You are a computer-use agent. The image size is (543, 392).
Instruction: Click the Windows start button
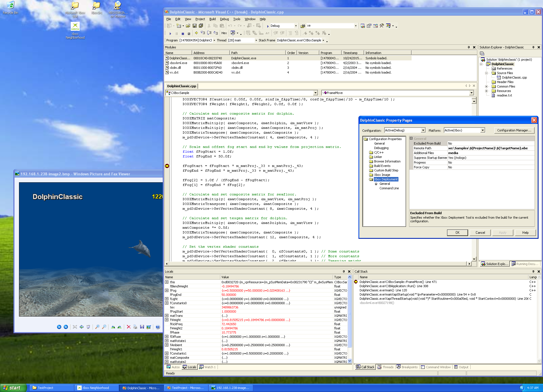pyautogui.click(x=13, y=388)
